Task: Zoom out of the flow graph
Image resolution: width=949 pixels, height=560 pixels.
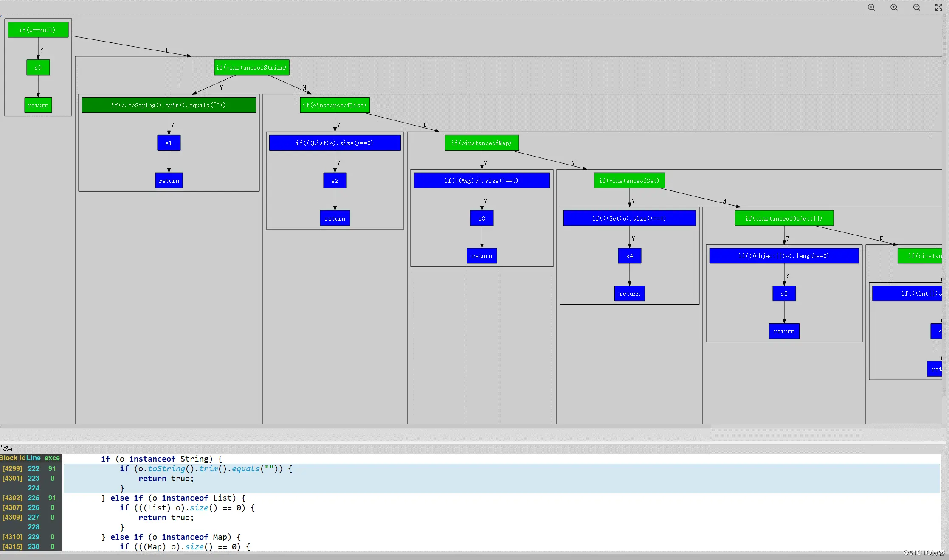Action: coord(916,7)
